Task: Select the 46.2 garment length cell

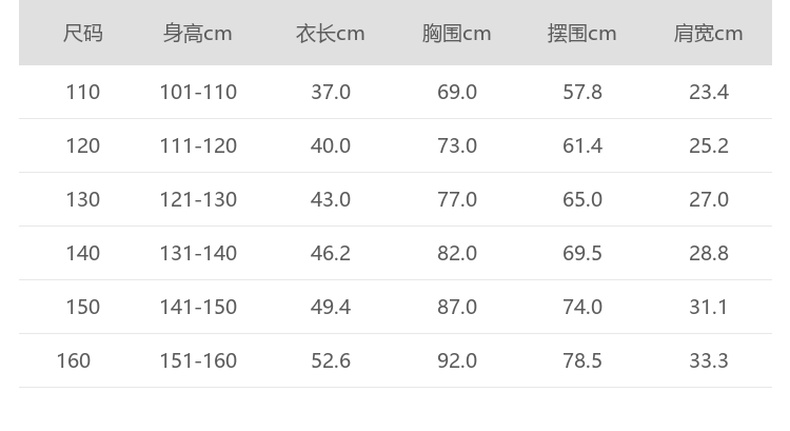Action: click(x=330, y=253)
